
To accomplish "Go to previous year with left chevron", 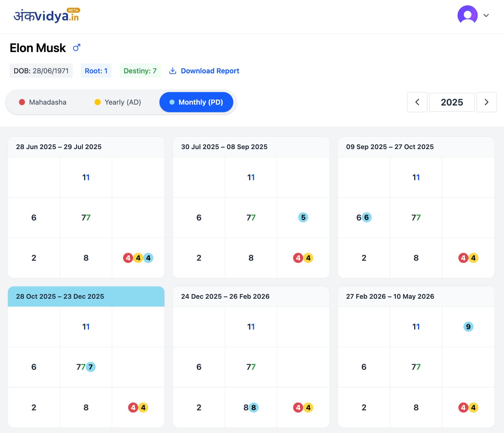I will (x=417, y=102).
